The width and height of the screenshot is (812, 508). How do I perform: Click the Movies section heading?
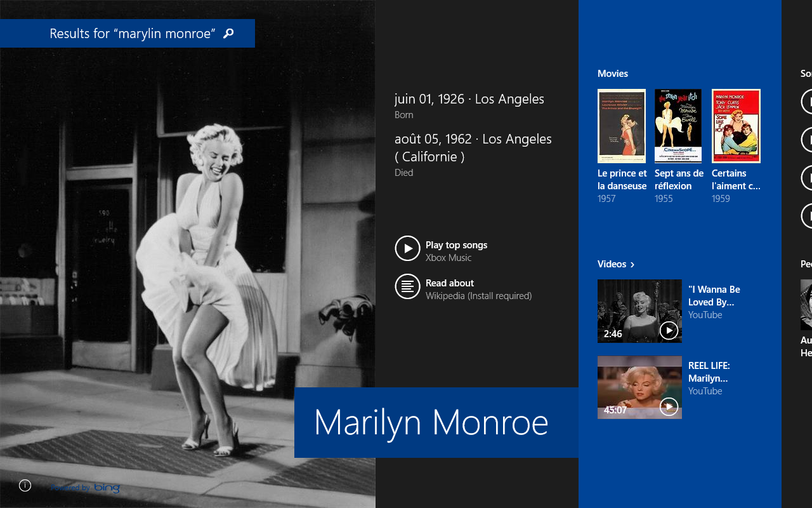pyautogui.click(x=612, y=74)
